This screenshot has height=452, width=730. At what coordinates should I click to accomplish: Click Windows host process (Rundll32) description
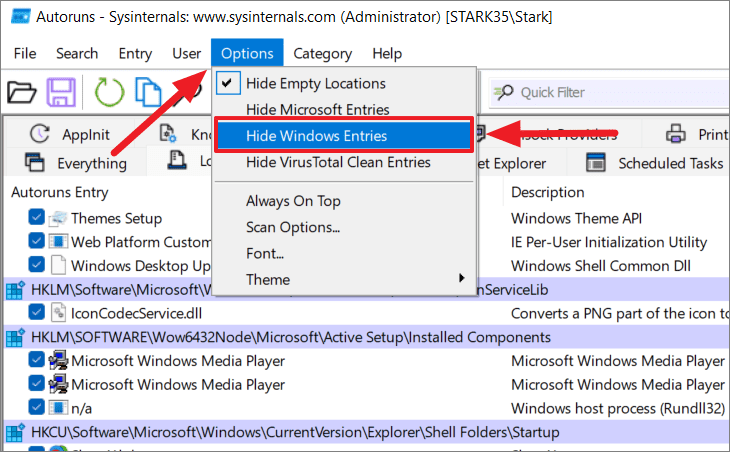618,408
